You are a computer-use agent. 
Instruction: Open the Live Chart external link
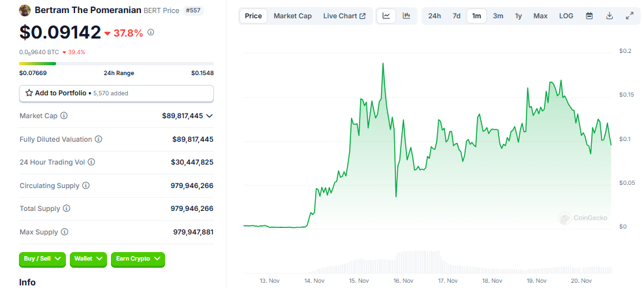[x=344, y=16]
